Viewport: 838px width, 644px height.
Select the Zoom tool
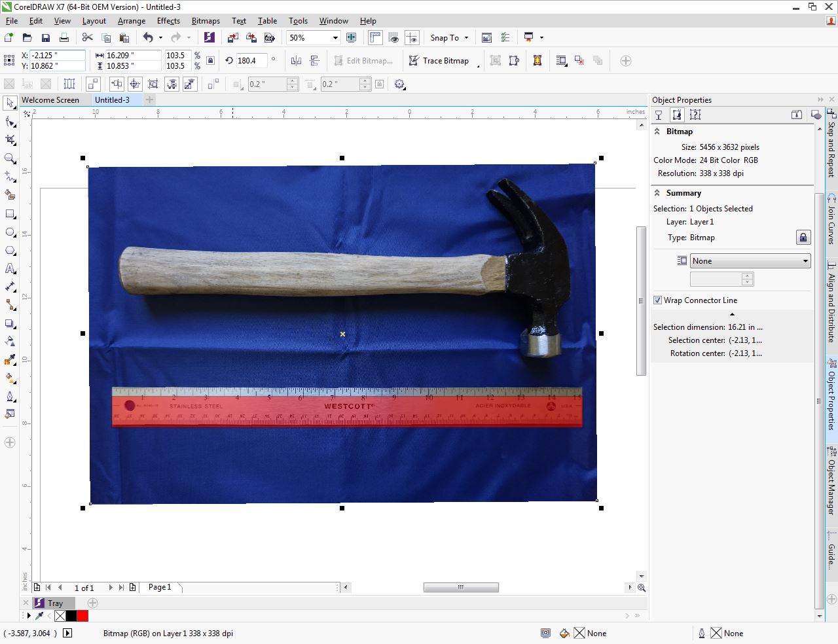click(x=10, y=158)
